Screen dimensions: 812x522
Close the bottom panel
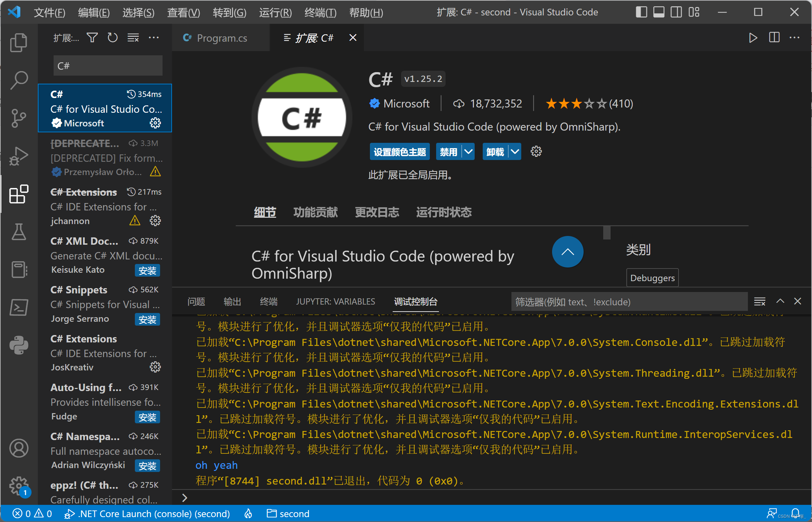coord(798,301)
